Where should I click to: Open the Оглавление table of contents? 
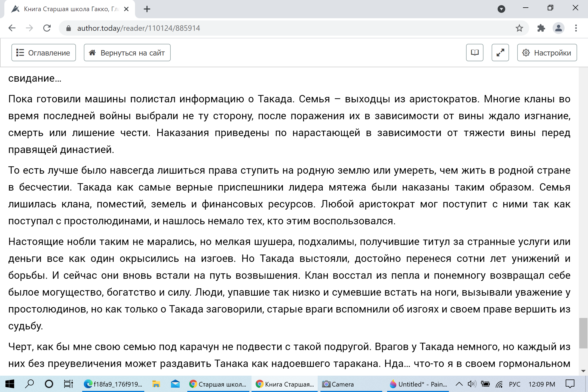(x=44, y=53)
